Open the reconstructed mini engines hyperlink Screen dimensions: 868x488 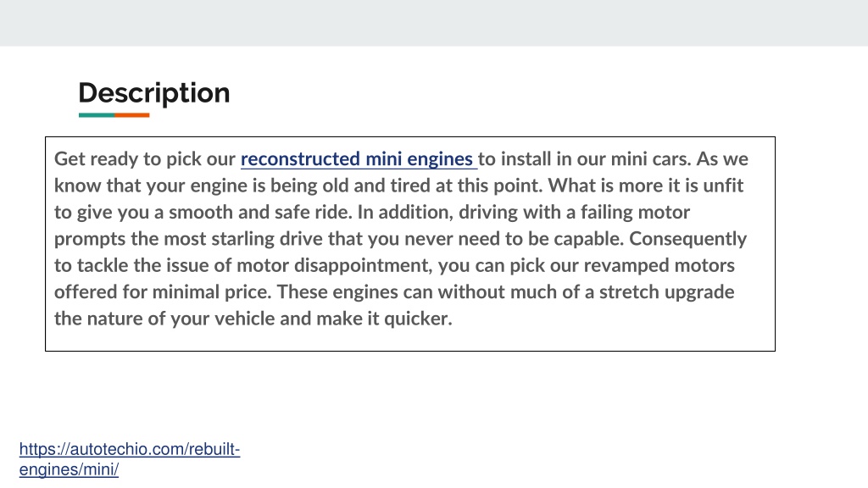point(358,159)
